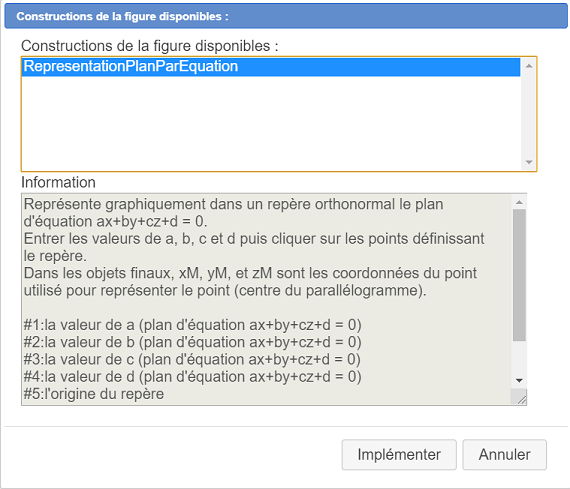The height and width of the screenshot is (489, 570).
Task: Click the Annuler button
Action: click(504, 454)
